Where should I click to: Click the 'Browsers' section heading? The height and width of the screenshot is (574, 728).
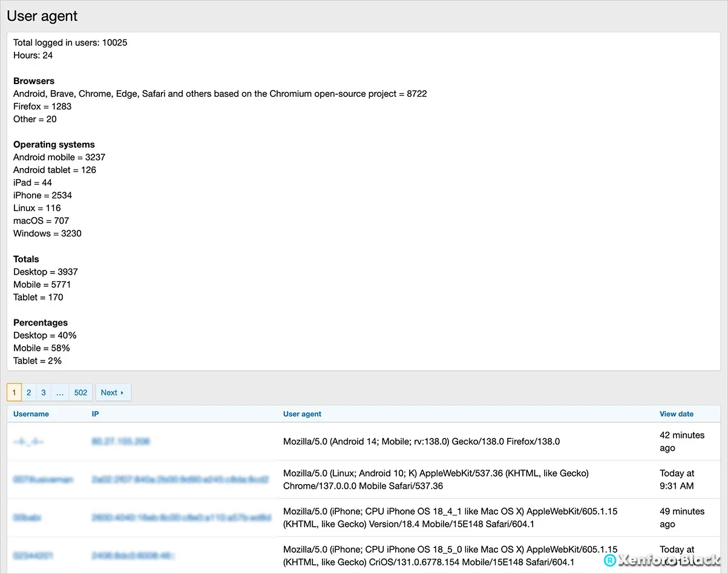[34, 81]
